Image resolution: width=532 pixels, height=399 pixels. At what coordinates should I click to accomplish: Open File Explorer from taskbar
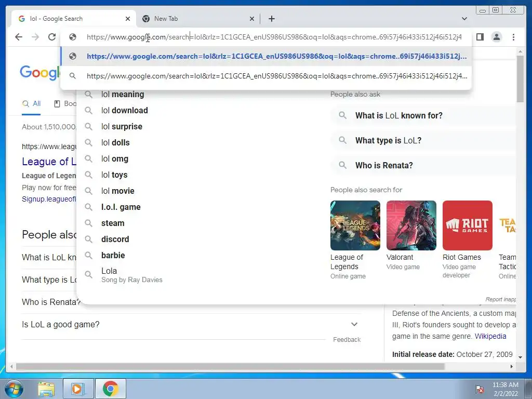pyautogui.click(x=46, y=389)
